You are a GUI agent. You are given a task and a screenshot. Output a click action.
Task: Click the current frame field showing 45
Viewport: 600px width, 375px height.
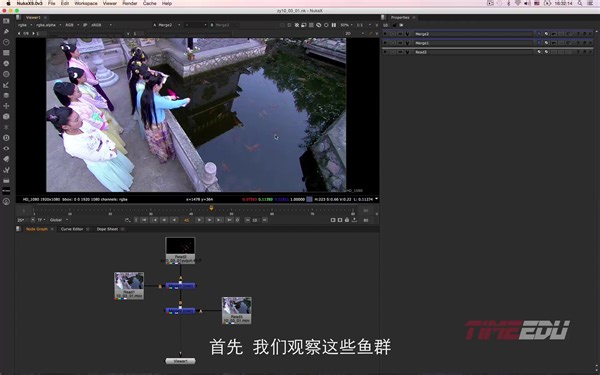click(x=187, y=220)
